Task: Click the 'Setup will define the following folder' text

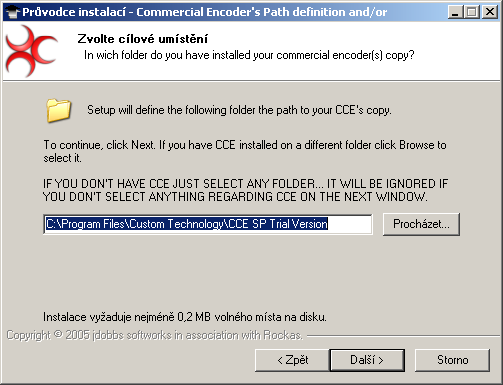Action: point(239,110)
